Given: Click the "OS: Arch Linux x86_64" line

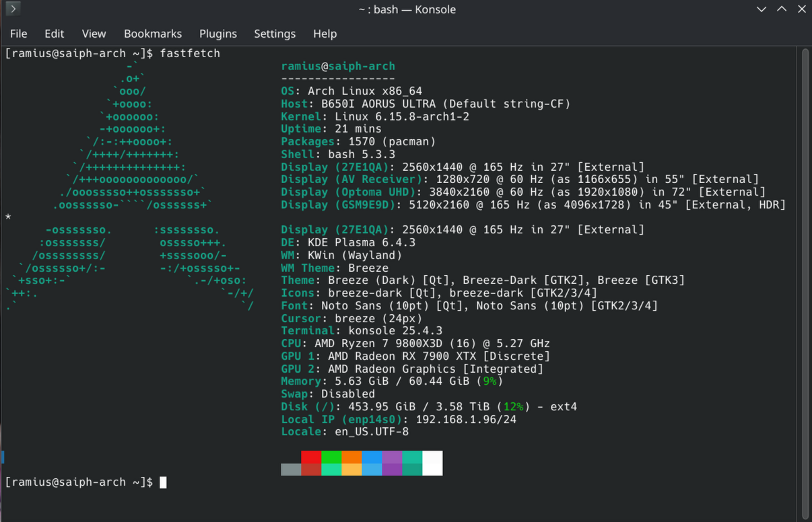Looking at the screenshot, I should [x=351, y=91].
